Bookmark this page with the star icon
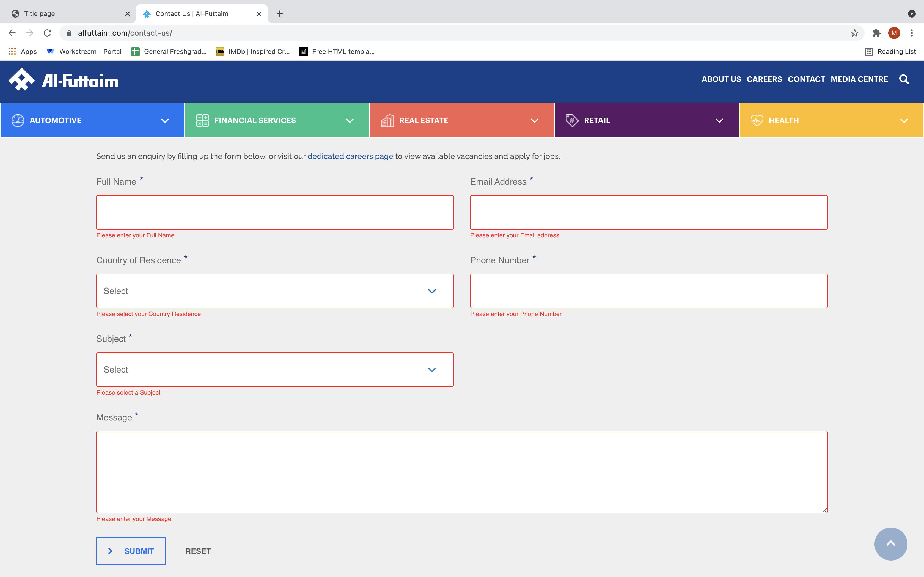924x577 pixels. pyautogui.click(x=854, y=33)
